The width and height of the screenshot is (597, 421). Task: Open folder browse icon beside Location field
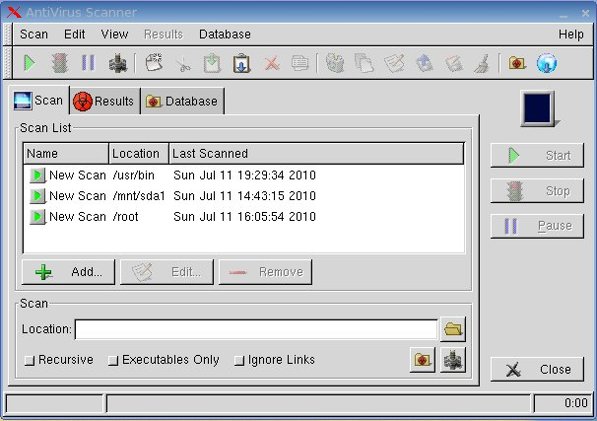point(453,329)
